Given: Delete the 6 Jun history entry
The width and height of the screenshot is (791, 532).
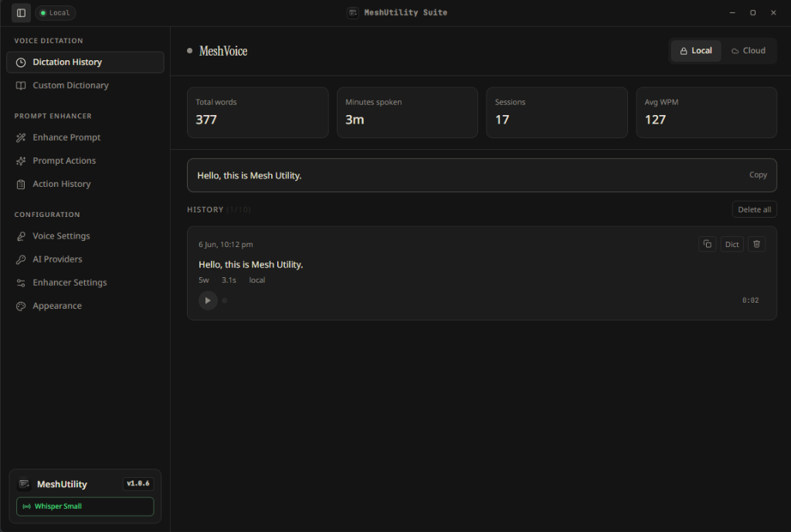Looking at the screenshot, I should (x=756, y=244).
